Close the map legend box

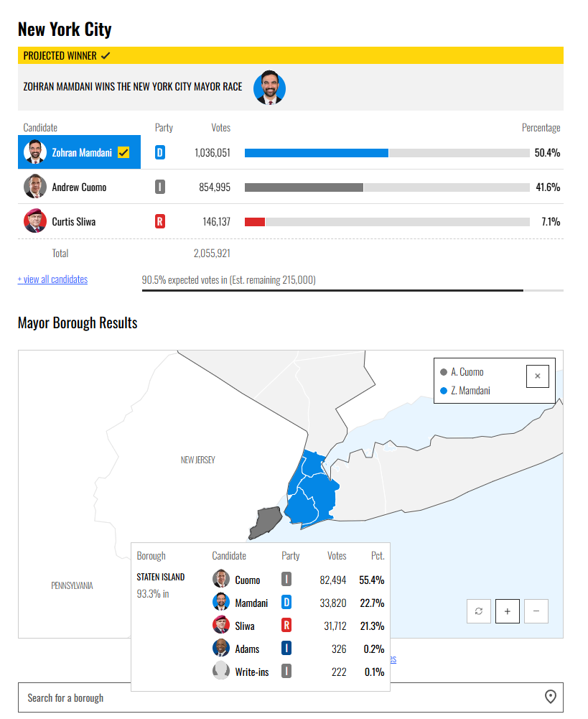pos(538,376)
